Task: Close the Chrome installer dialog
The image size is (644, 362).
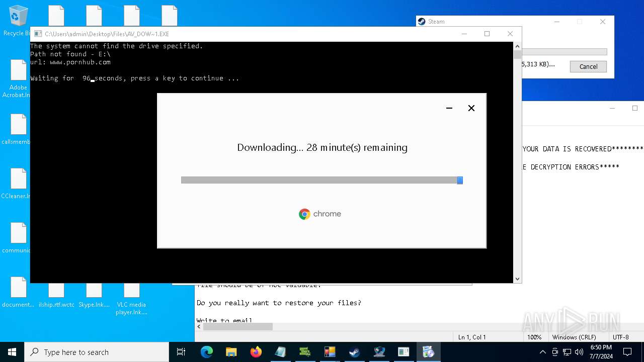Action: click(x=471, y=108)
